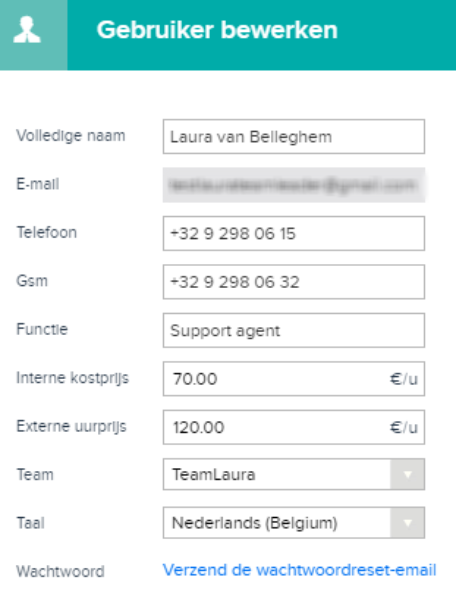Focus the Gsm number field
The width and height of the screenshot is (456, 599).
tap(294, 282)
